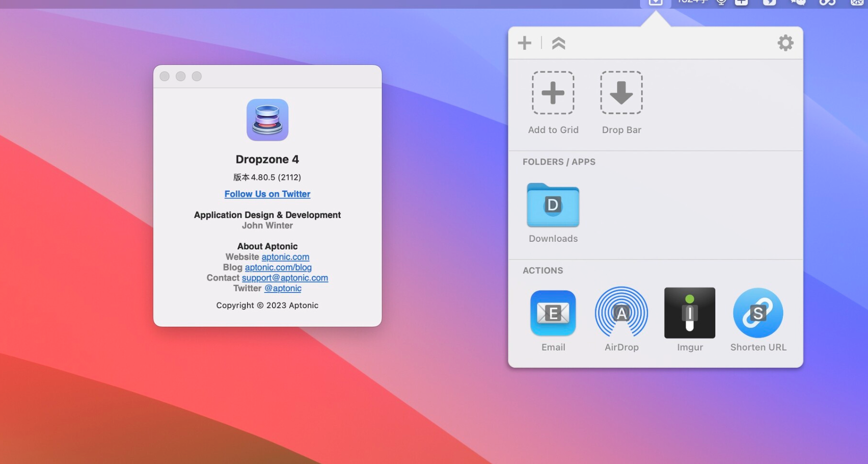The height and width of the screenshot is (464, 868).
Task: Select the Shorten URL action
Action: [x=758, y=320]
